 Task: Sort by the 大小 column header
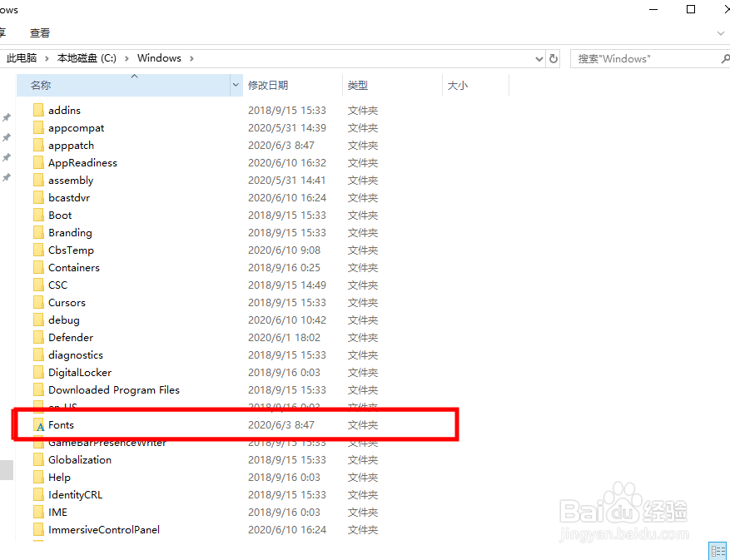(x=476, y=85)
